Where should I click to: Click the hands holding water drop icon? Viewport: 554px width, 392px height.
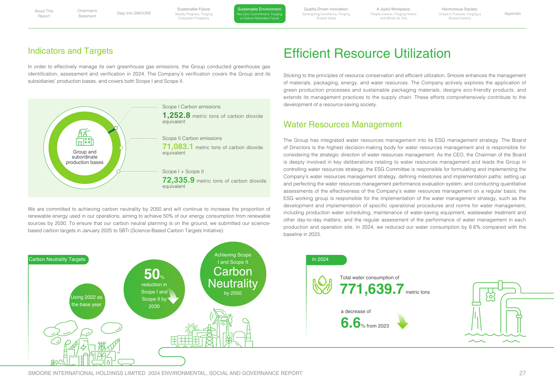322,285
